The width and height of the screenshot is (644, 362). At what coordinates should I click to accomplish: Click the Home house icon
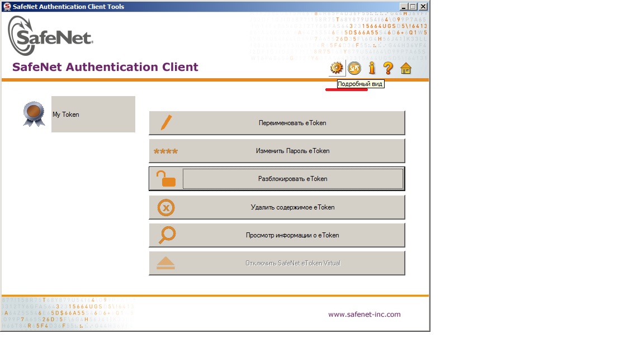[x=406, y=68]
